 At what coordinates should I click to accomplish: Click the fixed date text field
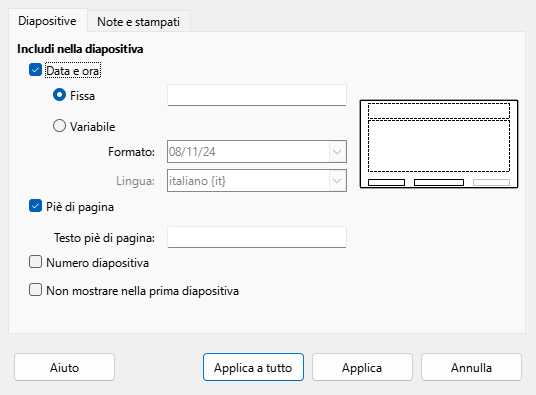click(x=257, y=95)
